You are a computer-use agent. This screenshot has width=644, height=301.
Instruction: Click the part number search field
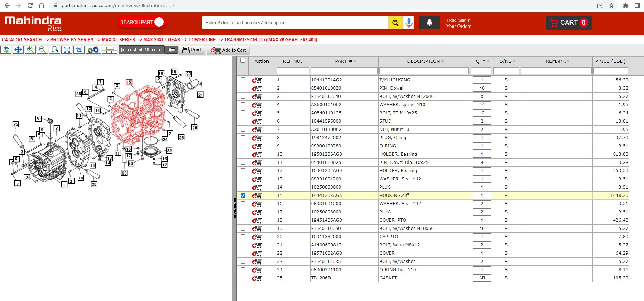tap(295, 23)
